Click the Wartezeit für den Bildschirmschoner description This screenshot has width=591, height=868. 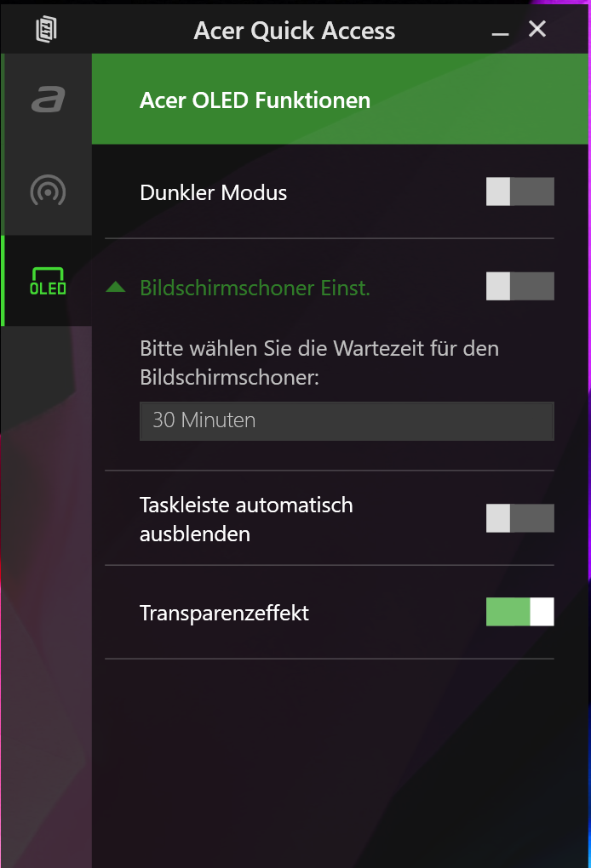pos(319,363)
